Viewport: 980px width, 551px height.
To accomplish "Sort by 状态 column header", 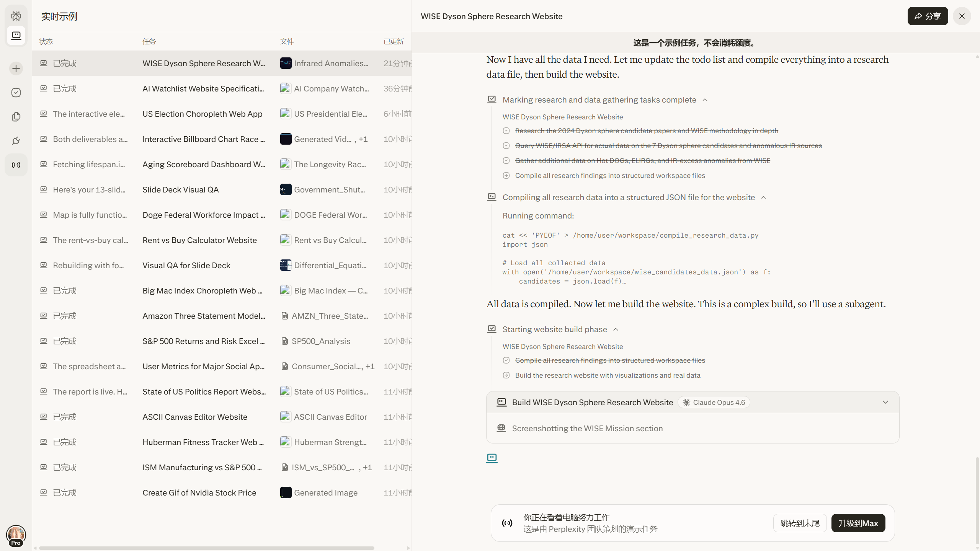I will (46, 41).
